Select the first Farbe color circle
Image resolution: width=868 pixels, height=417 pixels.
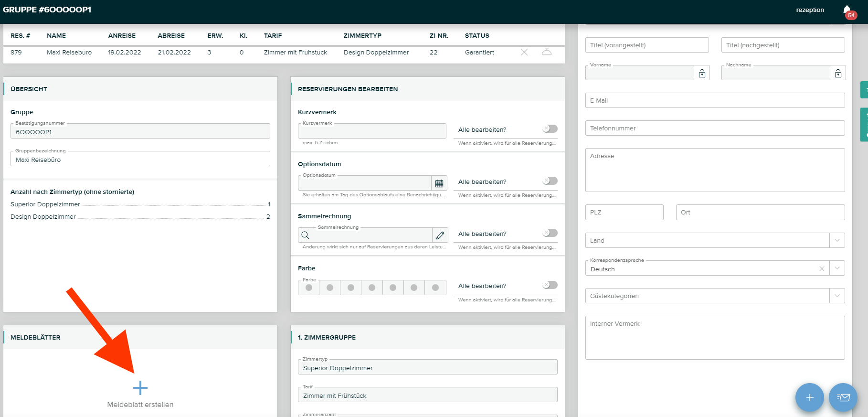[x=309, y=288]
